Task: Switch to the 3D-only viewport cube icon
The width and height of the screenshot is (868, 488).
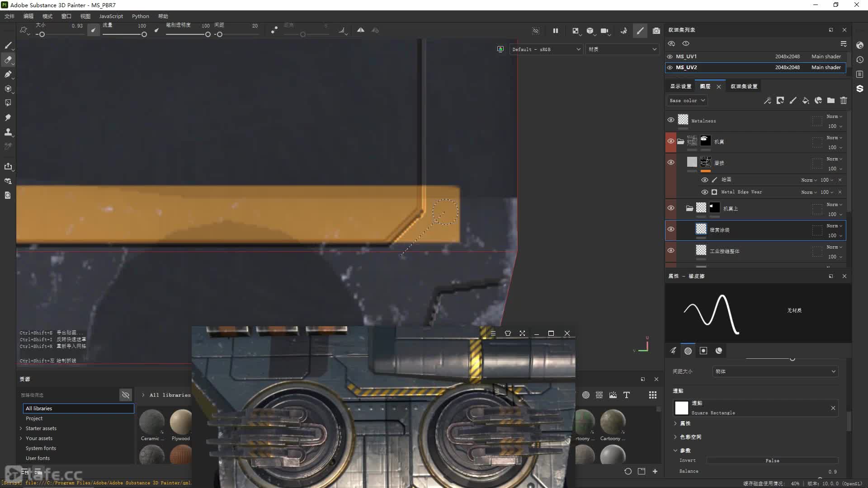Action: tap(590, 31)
